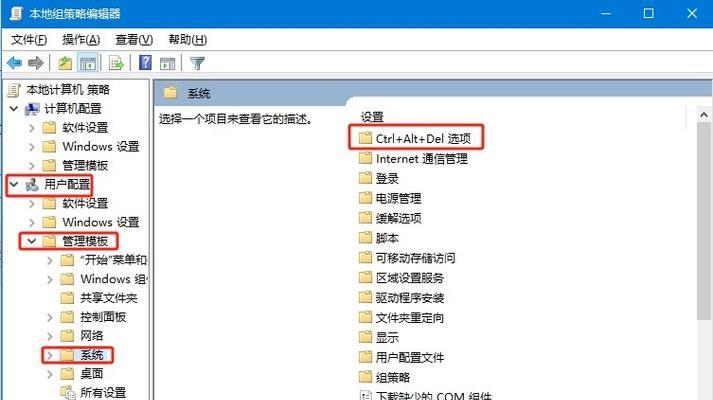Image resolution: width=713 pixels, height=400 pixels.
Task: Click the scroll up arrow of list
Action: click(x=704, y=115)
